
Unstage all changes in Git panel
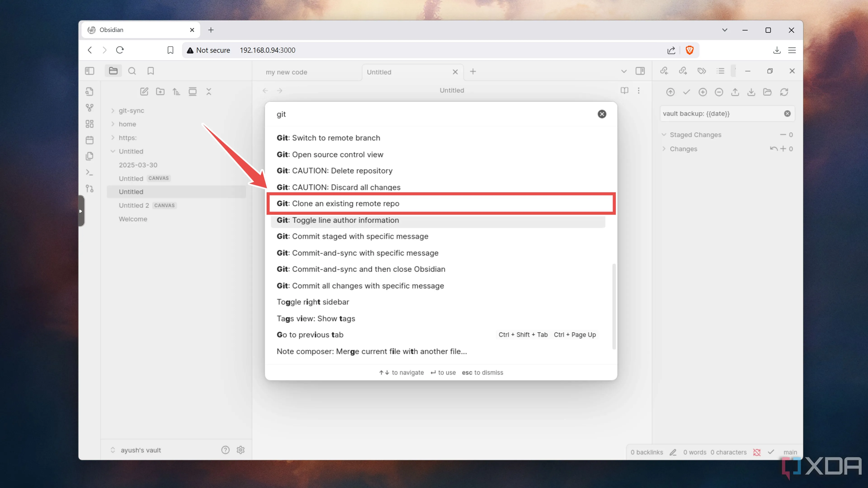pos(719,92)
